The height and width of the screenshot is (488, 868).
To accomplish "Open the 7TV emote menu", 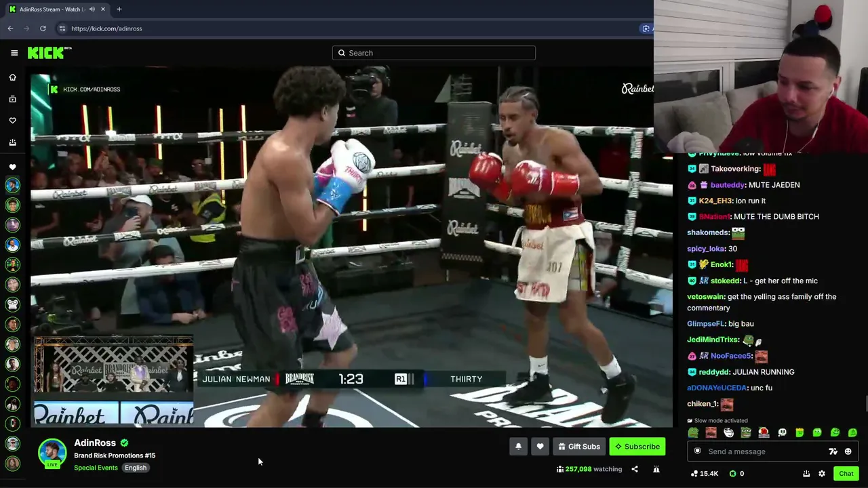I will pos(833,451).
